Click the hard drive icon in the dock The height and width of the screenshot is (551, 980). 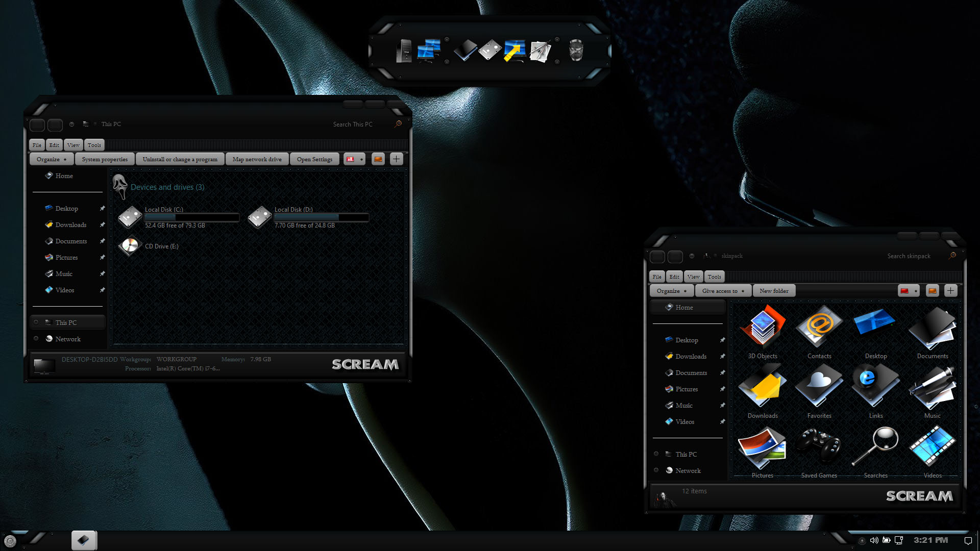tap(490, 51)
